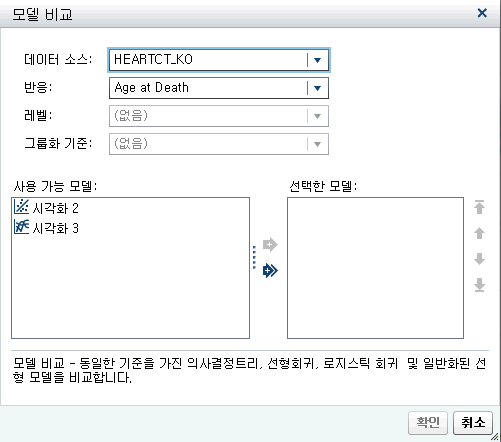The image size is (501, 442).
Task: Add all models with double arrow icon
Action: pyautogui.click(x=270, y=270)
